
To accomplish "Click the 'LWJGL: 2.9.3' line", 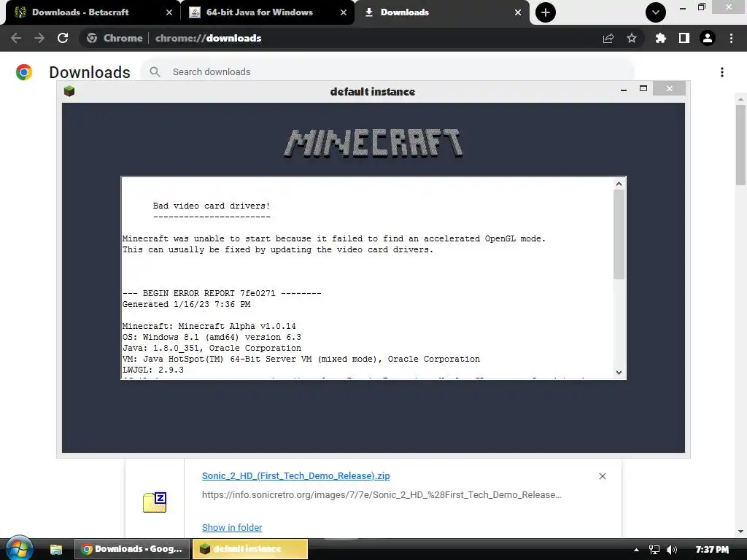I will pyautogui.click(x=153, y=370).
